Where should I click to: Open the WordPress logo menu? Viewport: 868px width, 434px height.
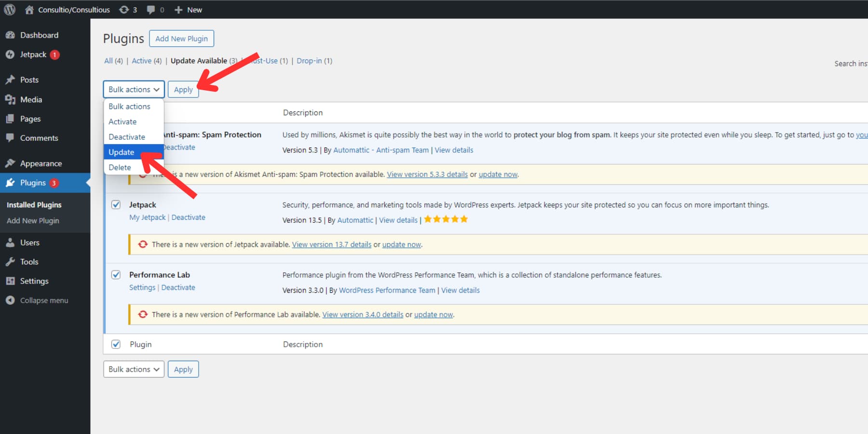(9, 9)
